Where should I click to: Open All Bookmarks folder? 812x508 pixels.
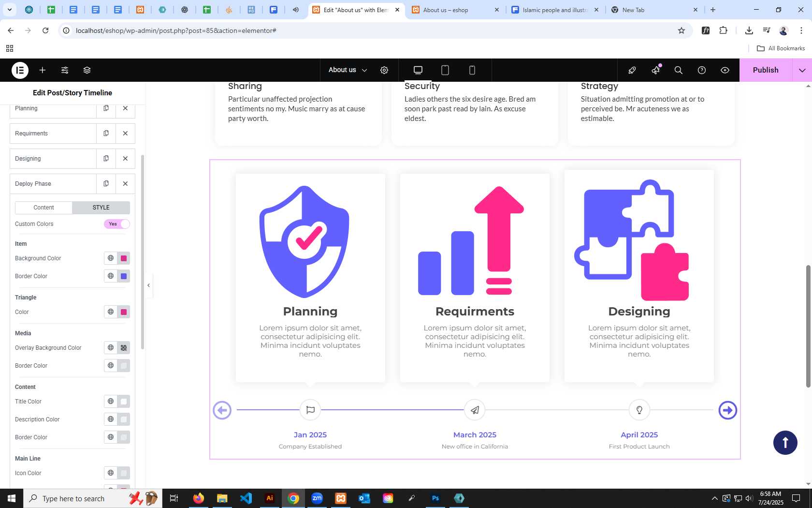781,48
